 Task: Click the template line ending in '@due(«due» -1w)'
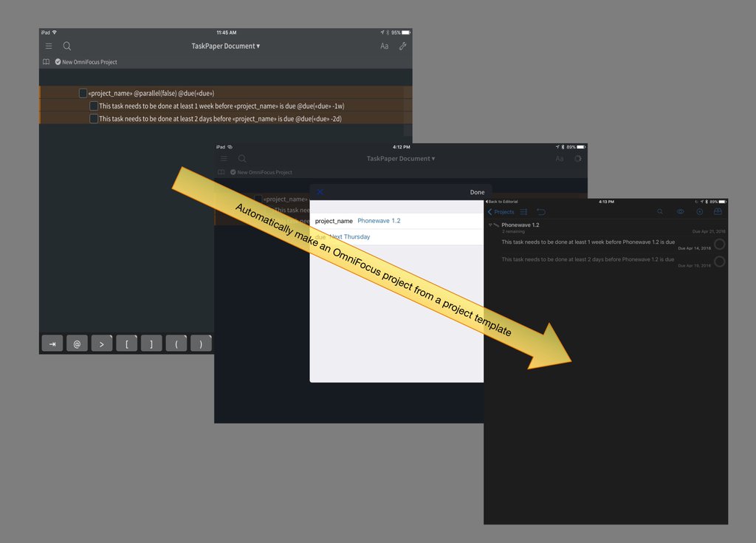[x=221, y=106]
